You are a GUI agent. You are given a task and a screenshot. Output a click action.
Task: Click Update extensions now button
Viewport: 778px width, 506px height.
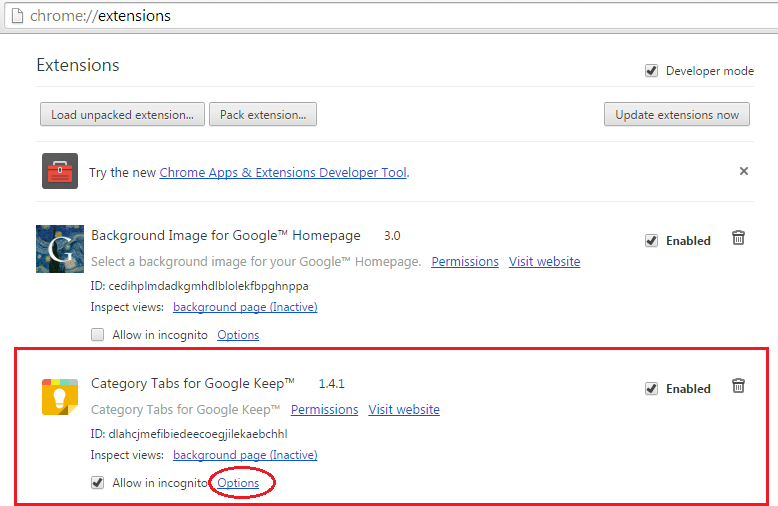677,115
